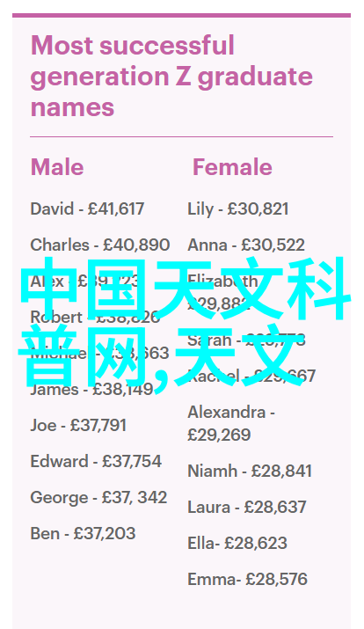Screen dimensions: 364x629
Task: Click the Ella- £28,623 entry
Action: (237, 543)
